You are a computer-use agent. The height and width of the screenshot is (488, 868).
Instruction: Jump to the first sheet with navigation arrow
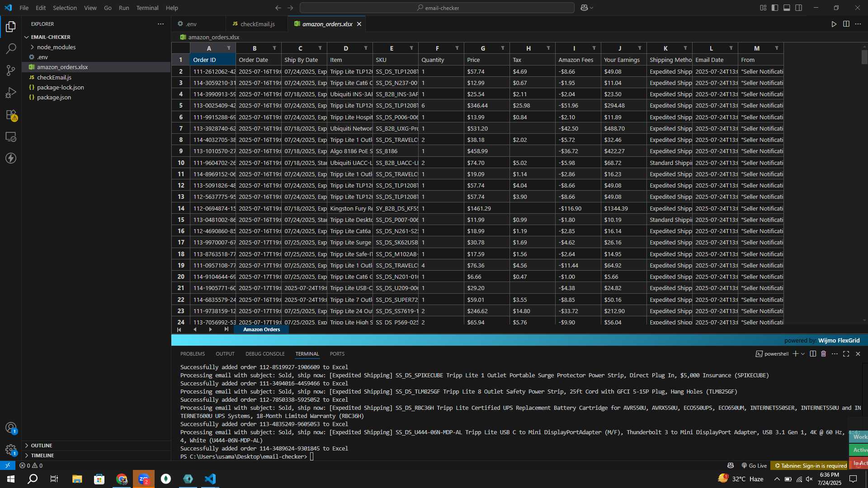tap(179, 329)
